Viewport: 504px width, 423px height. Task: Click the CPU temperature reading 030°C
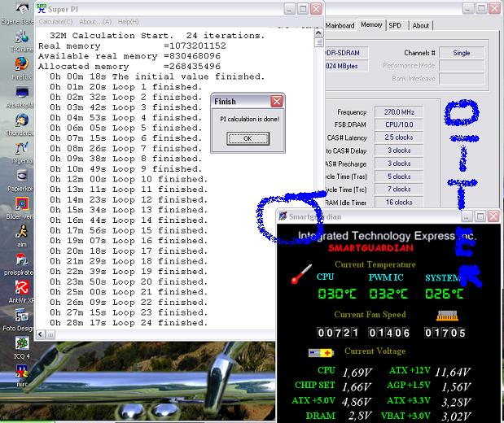336,294
